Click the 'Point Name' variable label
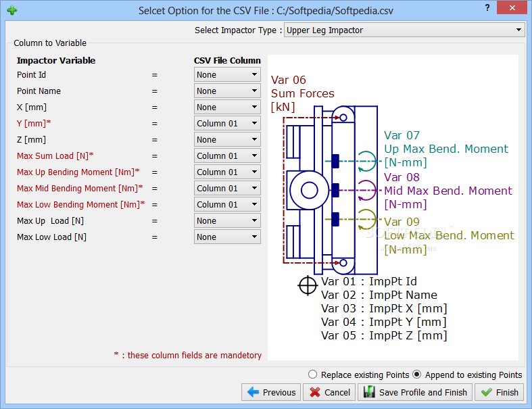 click(x=39, y=91)
